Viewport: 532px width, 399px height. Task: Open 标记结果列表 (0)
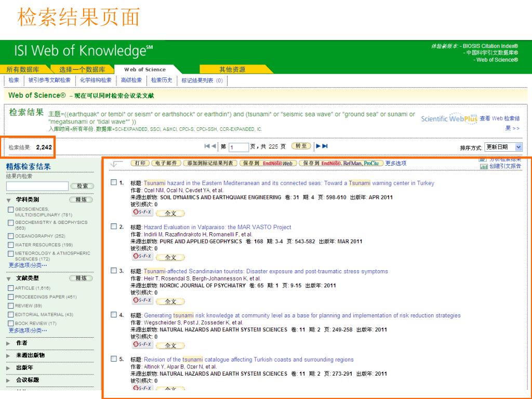[x=202, y=81]
